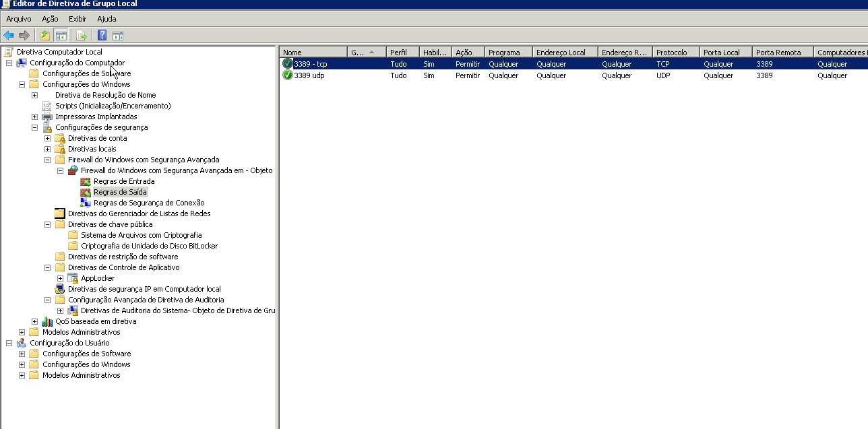Click the TCP protocol cell
The height and width of the screenshot is (429, 868).
click(x=663, y=64)
